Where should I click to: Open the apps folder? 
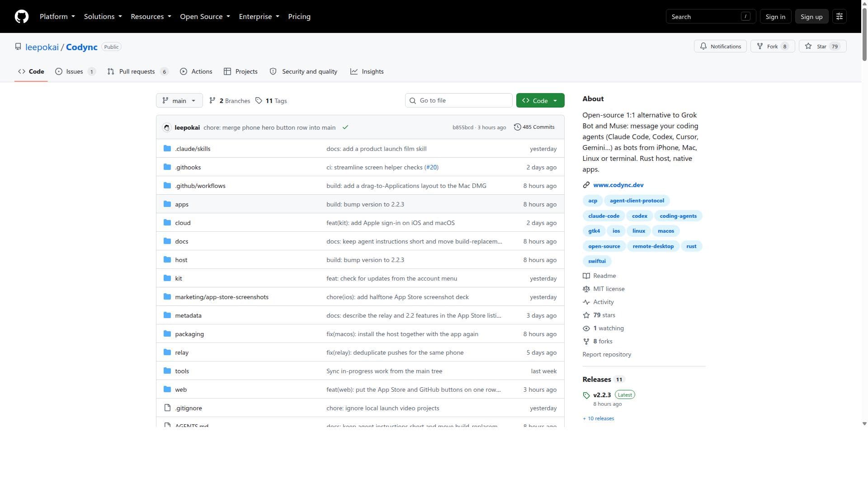click(x=182, y=205)
